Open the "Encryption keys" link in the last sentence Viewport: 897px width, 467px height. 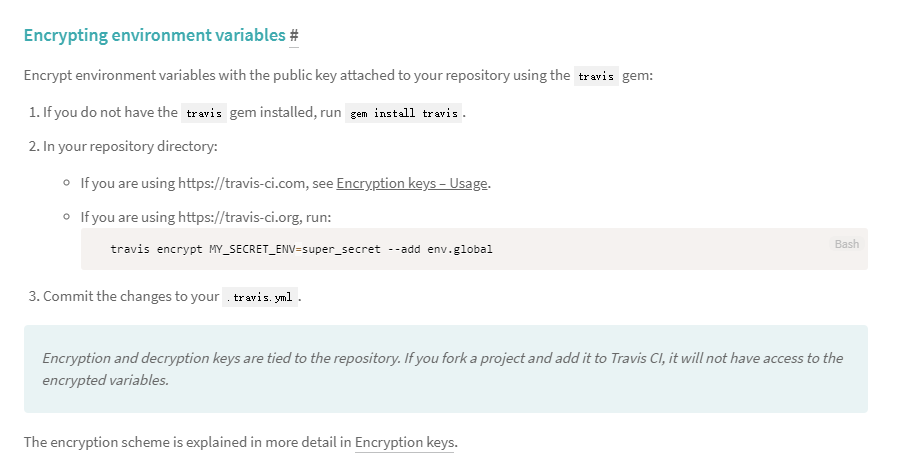[405, 442]
